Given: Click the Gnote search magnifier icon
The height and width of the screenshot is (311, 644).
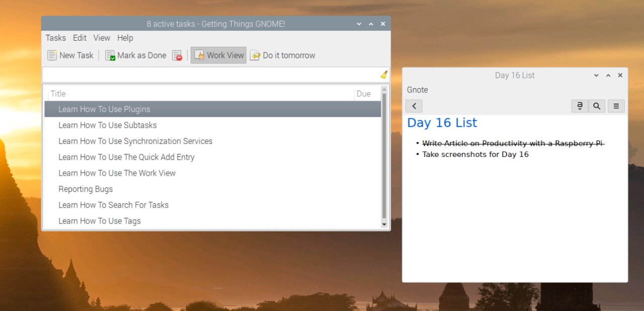Looking at the screenshot, I should click(597, 106).
